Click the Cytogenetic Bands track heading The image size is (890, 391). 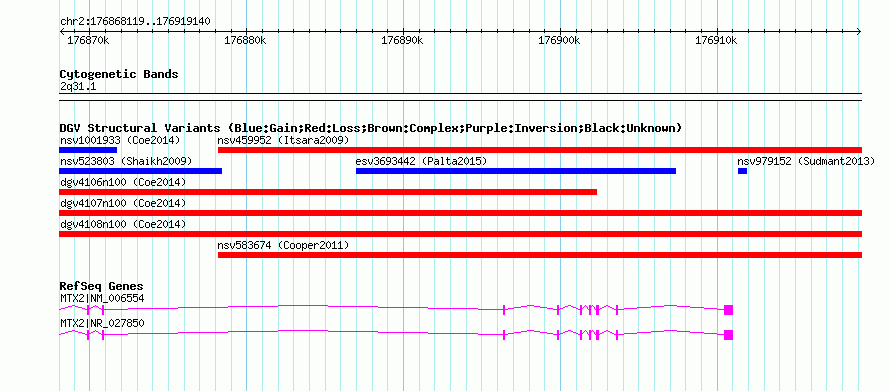pos(119,74)
